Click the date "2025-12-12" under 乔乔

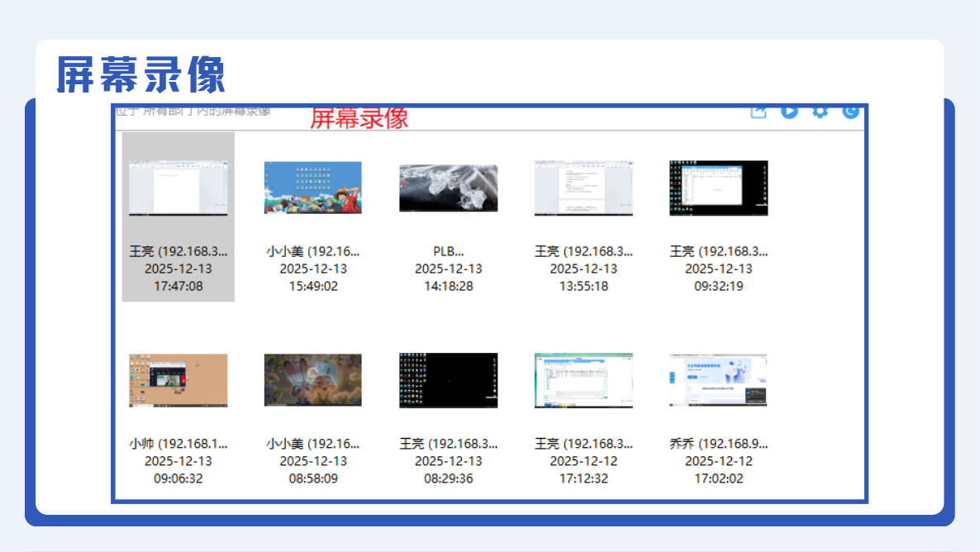[718, 461]
